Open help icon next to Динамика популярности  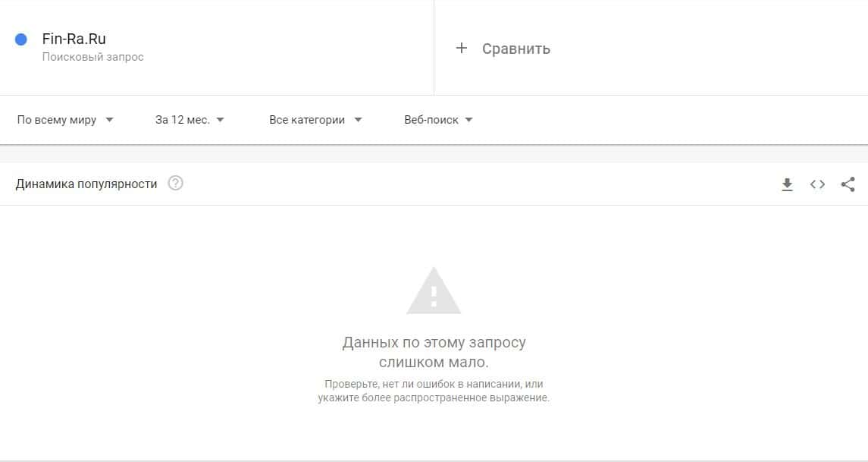175,184
